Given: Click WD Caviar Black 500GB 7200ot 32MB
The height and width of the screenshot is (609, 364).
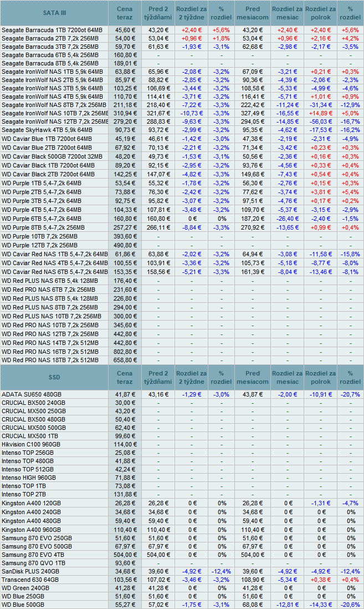Looking at the screenshot, I should 52,156.
